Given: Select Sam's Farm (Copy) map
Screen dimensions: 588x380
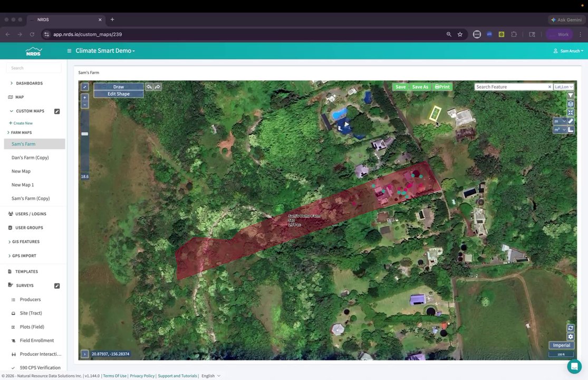Looking at the screenshot, I should tap(31, 198).
